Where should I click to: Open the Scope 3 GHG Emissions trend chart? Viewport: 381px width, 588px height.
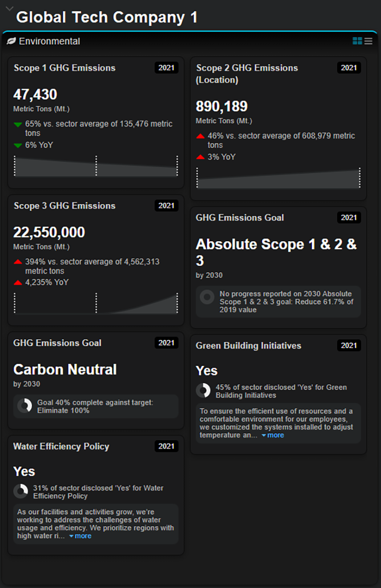(96, 303)
